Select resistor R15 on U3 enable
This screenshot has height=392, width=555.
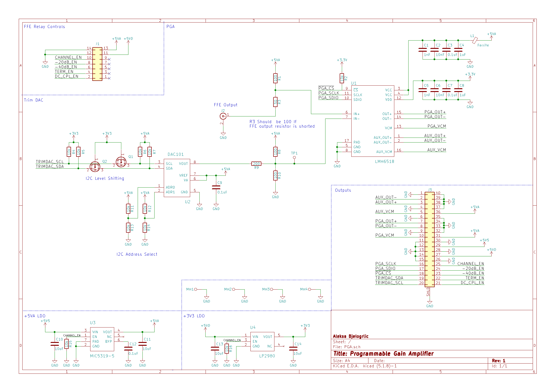coord(66,344)
